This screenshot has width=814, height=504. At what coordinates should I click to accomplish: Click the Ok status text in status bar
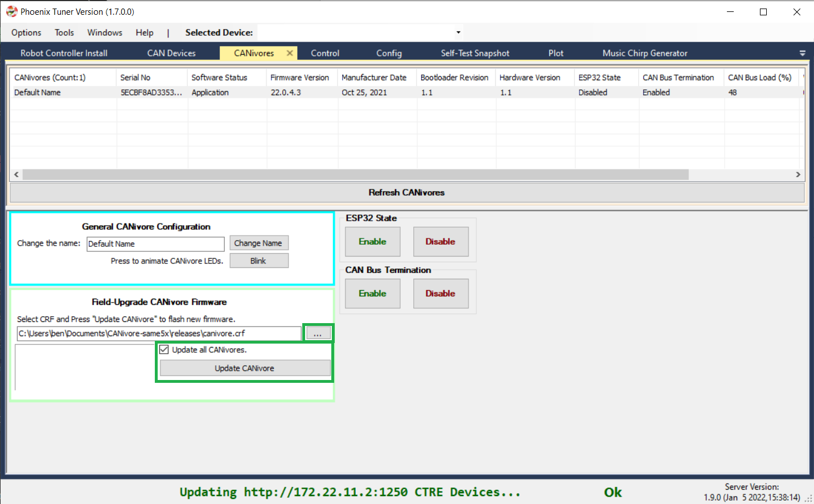click(x=613, y=493)
